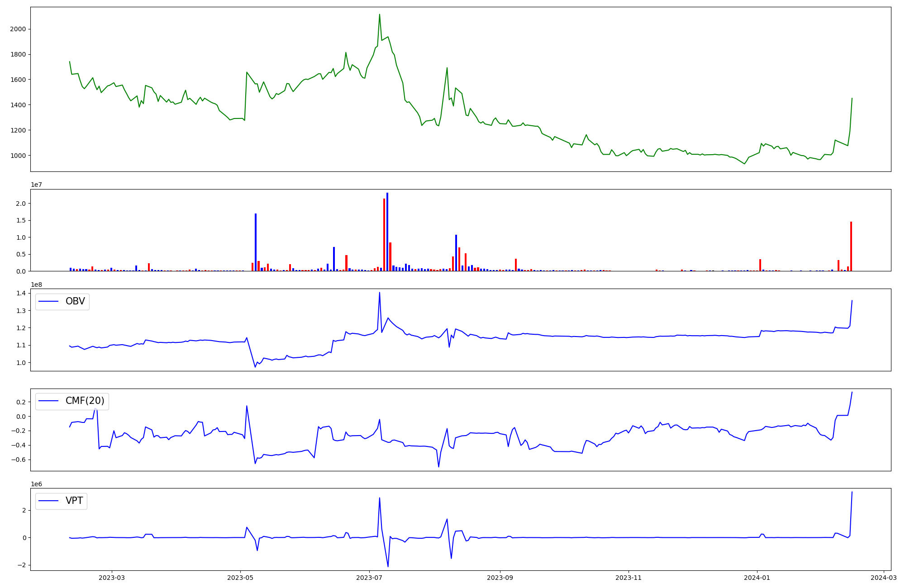Click the blue volume bar spike in May 2023
This screenshot has height=588, width=905.
256,242
